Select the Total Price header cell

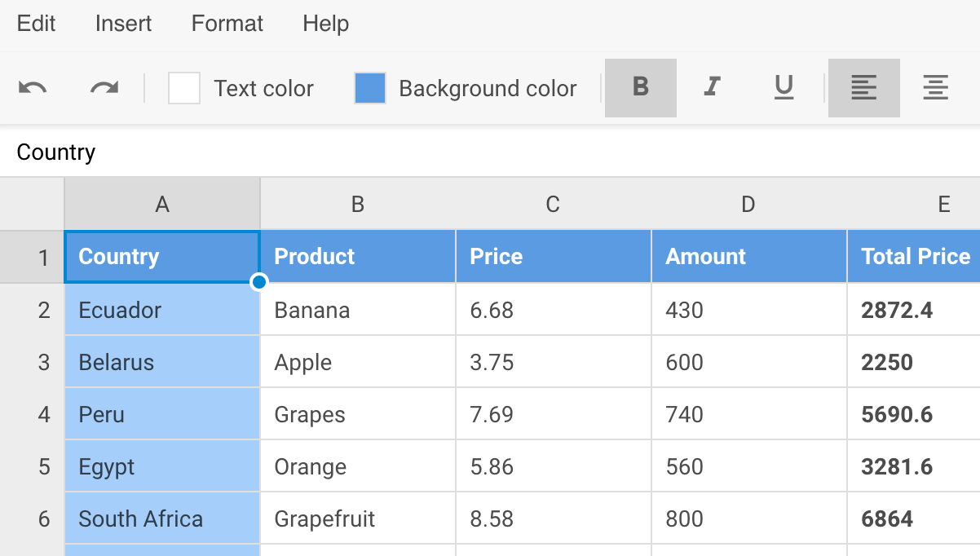coord(913,257)
